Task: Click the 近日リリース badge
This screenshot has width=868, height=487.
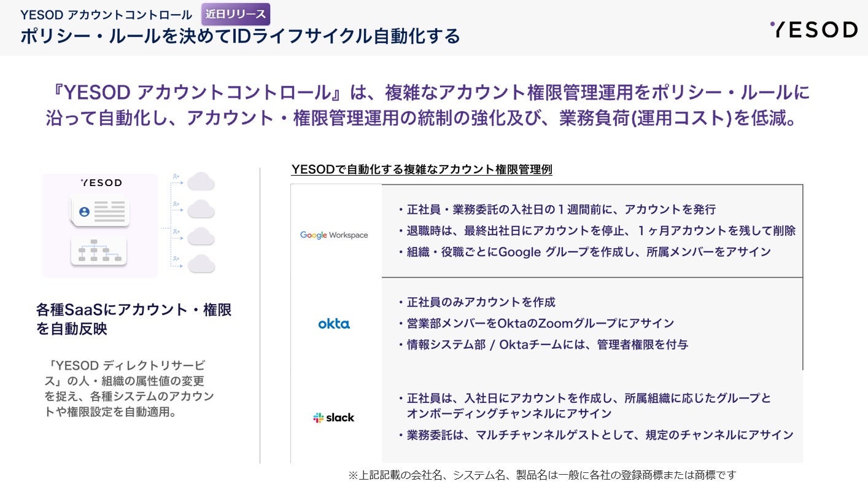Action: [x=236, y=14]
